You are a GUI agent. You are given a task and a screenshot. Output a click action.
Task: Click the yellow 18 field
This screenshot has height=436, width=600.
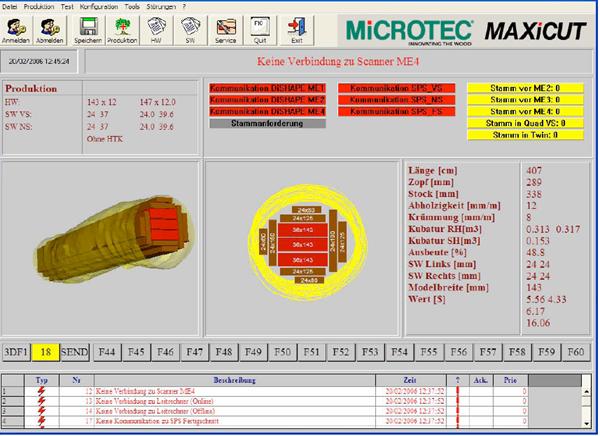[46, 352]
